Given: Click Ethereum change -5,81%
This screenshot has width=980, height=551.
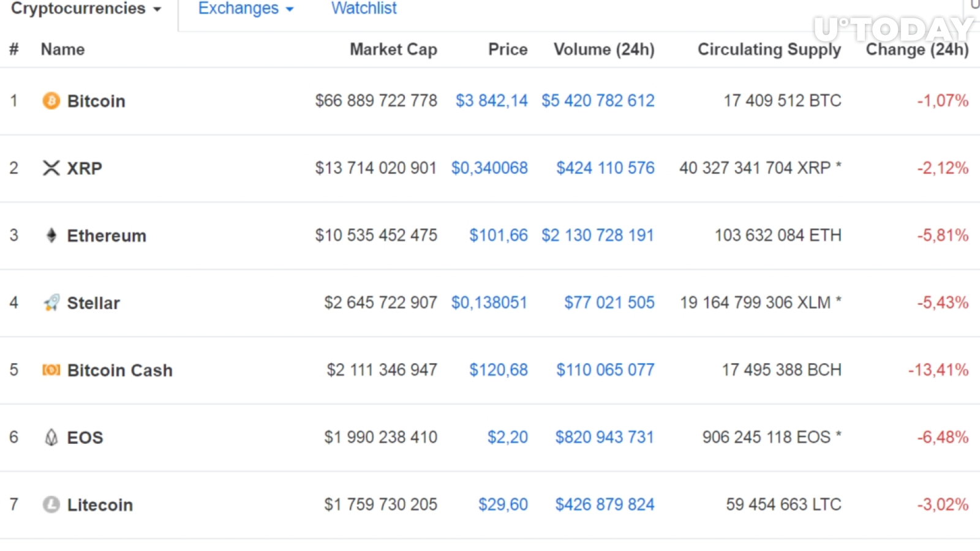Looking at the screenshot, I should click(x=943, y=235).
